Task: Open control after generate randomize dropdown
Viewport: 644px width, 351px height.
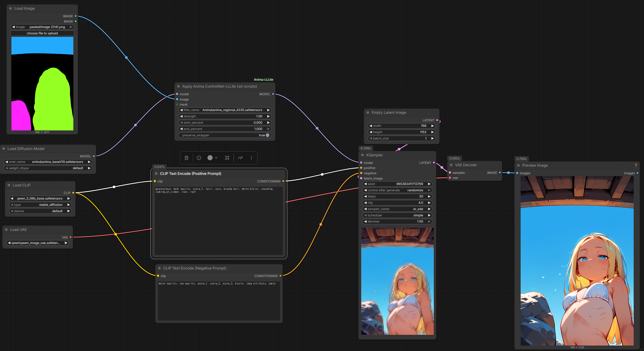Action: [397, 190]
